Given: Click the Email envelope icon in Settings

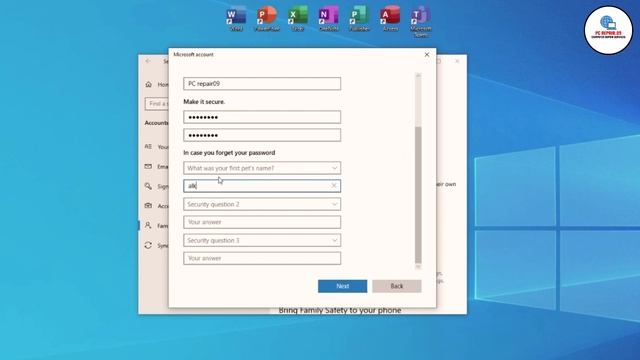Looking at the screenshot, I should click(148, 166).
